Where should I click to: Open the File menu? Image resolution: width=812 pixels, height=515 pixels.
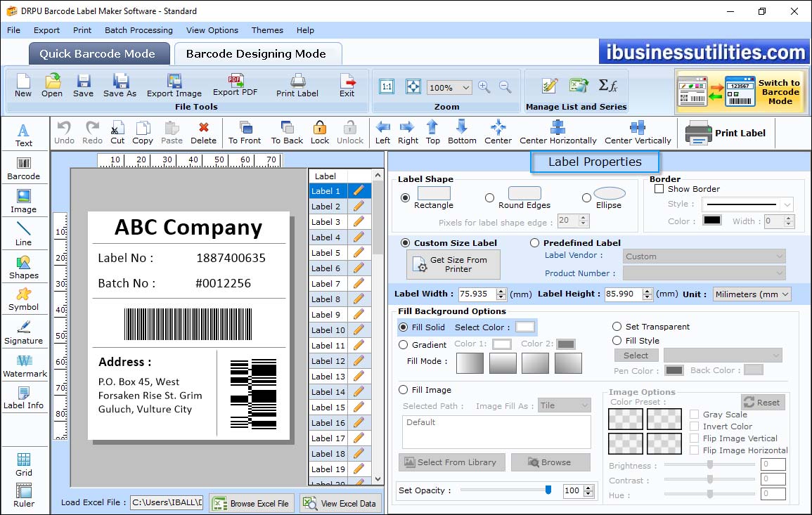pyautogui.click(x=14, y=30)
